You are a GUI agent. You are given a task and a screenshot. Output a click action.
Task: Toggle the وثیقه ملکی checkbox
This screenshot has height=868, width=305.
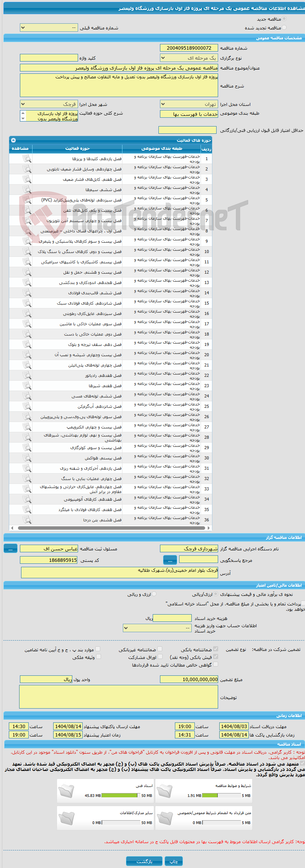pos(98,656)
